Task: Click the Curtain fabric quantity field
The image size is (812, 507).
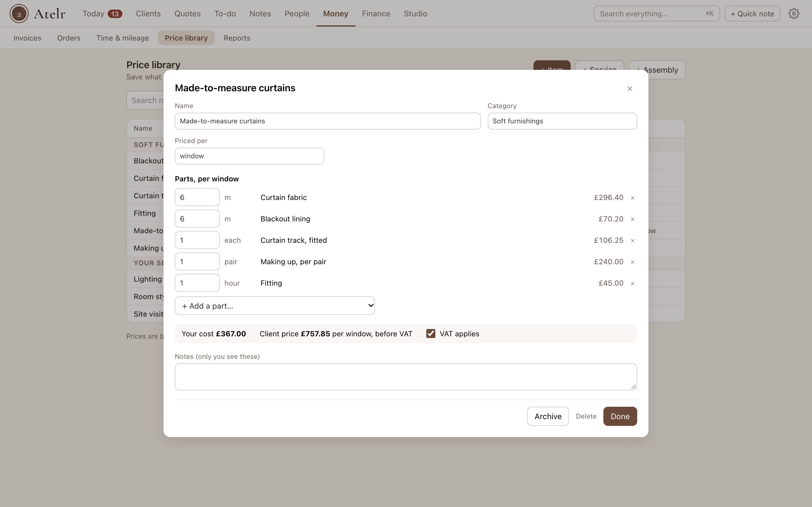Action: (197, 197)
